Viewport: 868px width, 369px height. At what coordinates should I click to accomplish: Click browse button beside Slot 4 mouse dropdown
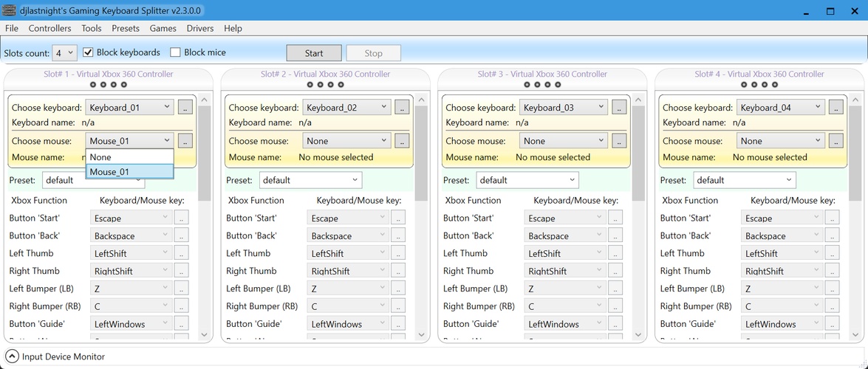coord(836,140)
